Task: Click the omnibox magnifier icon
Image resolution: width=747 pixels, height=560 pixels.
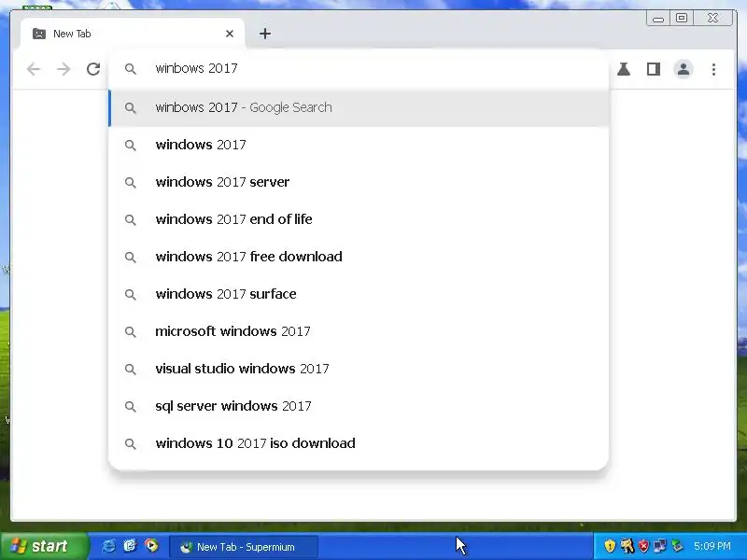Action: (x=130, y=68)
